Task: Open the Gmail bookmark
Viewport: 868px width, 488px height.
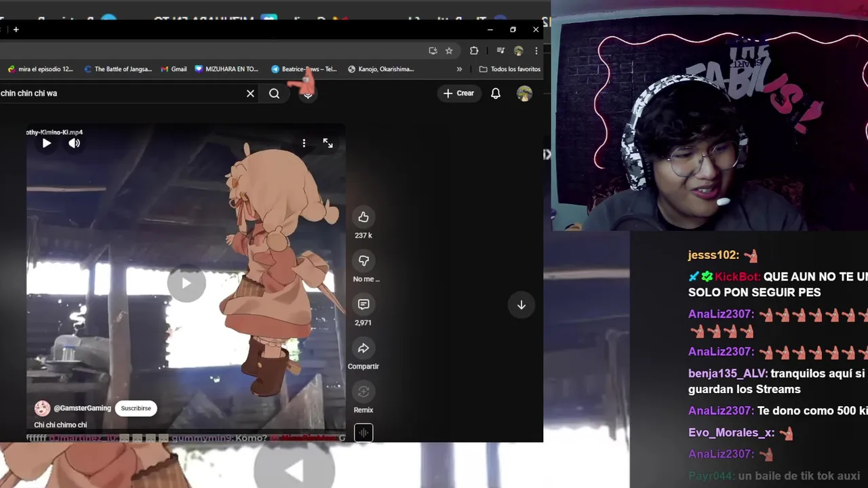Action: tap(174, 69)
